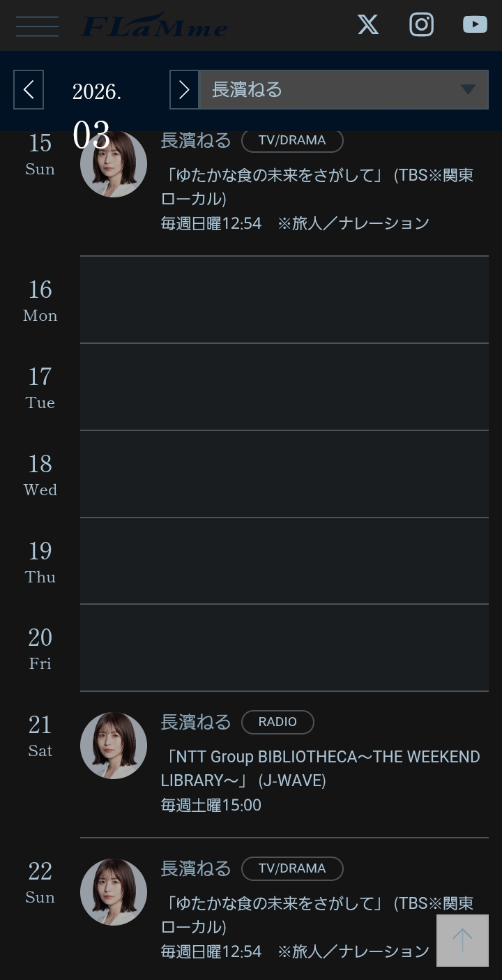Select the empty Wednesday 18 schedule row

284,474
